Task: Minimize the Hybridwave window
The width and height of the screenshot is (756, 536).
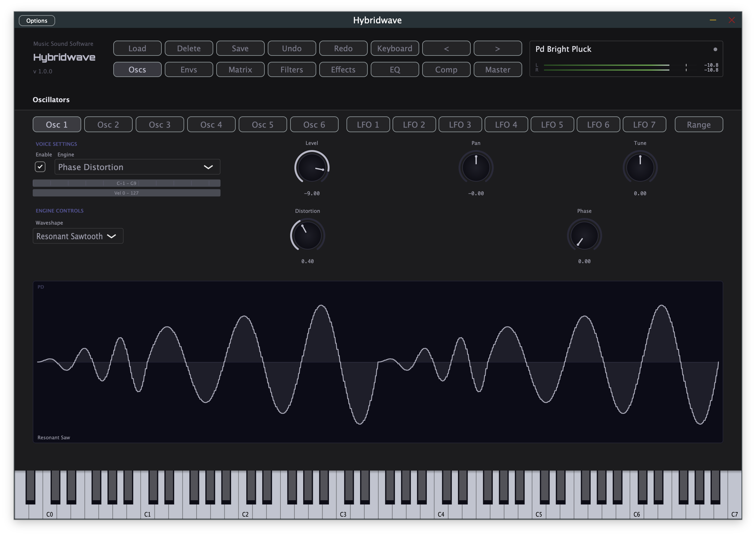Action: [712, 20]
